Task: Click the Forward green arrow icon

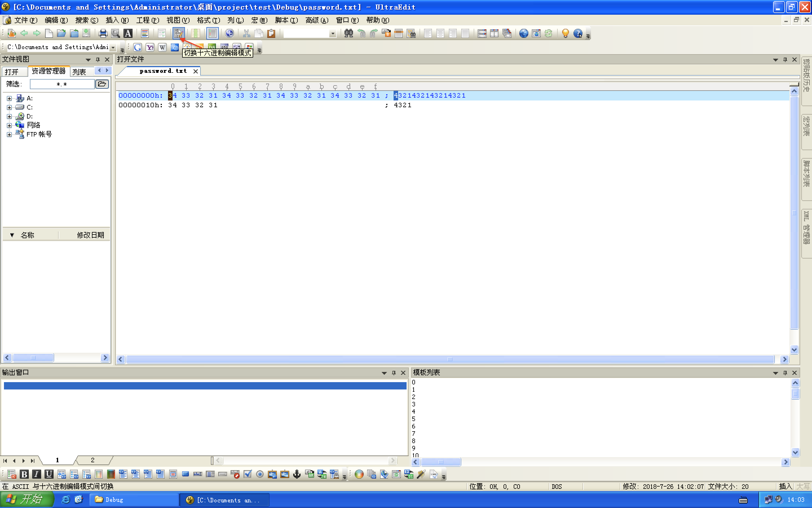Action: pyautogui.click(x=37, y=33)
